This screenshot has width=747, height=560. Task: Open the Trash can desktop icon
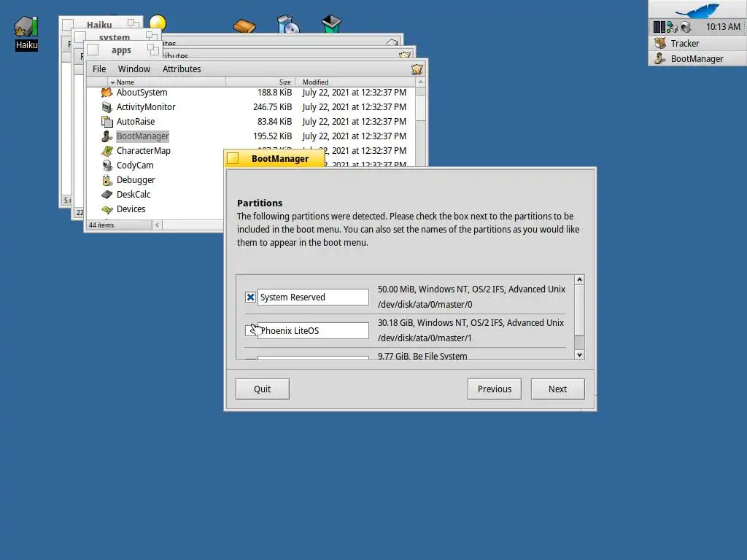tap(331, 24)
